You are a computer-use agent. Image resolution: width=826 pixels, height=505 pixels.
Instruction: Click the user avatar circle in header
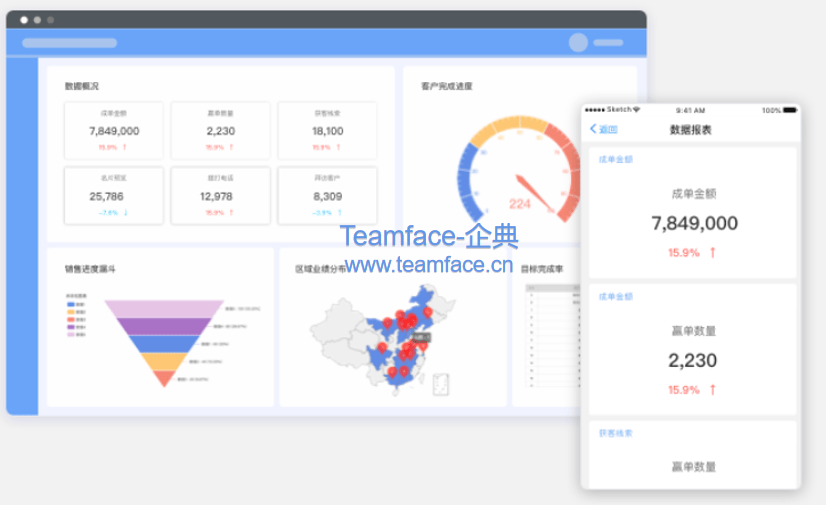[x=578, y=43]
